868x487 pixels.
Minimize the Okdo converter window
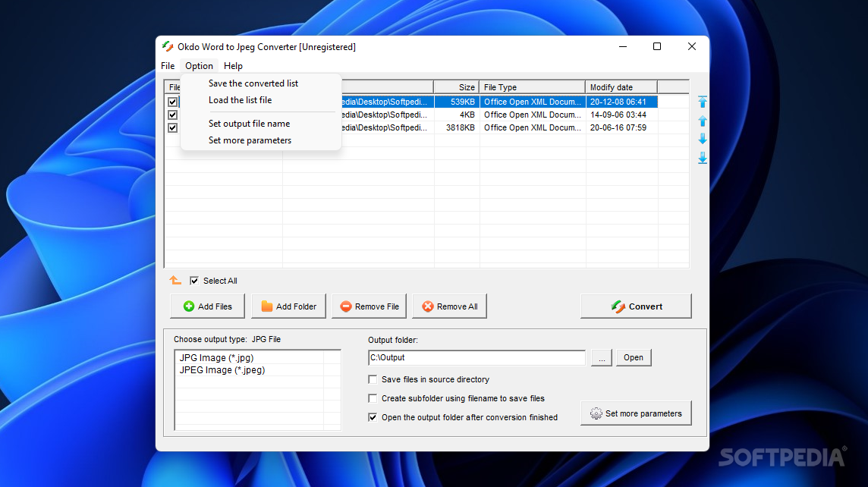click(623, 46)
